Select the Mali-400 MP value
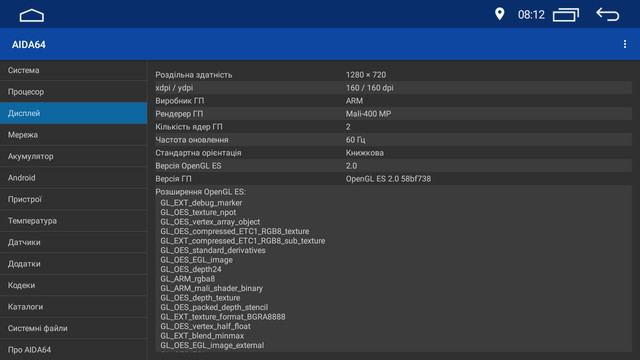Viewport: 640px width, 360px height. coord(368,114)
